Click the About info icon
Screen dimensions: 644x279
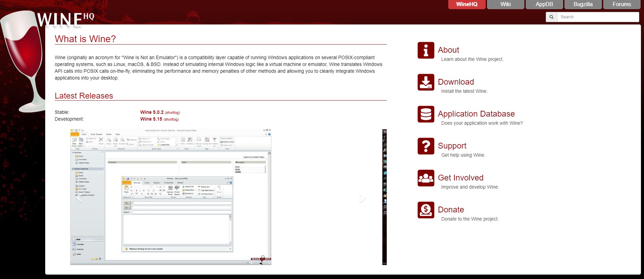(x=425, y=50)
